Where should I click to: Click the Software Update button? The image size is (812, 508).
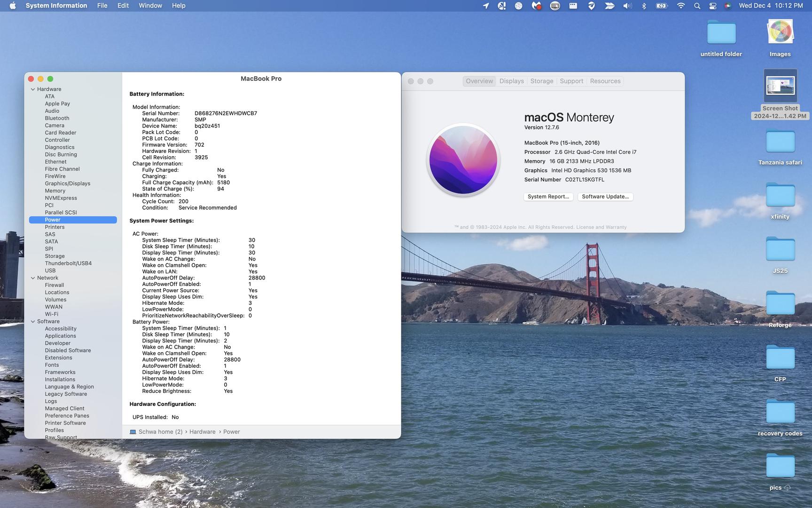tap(605, 197)
